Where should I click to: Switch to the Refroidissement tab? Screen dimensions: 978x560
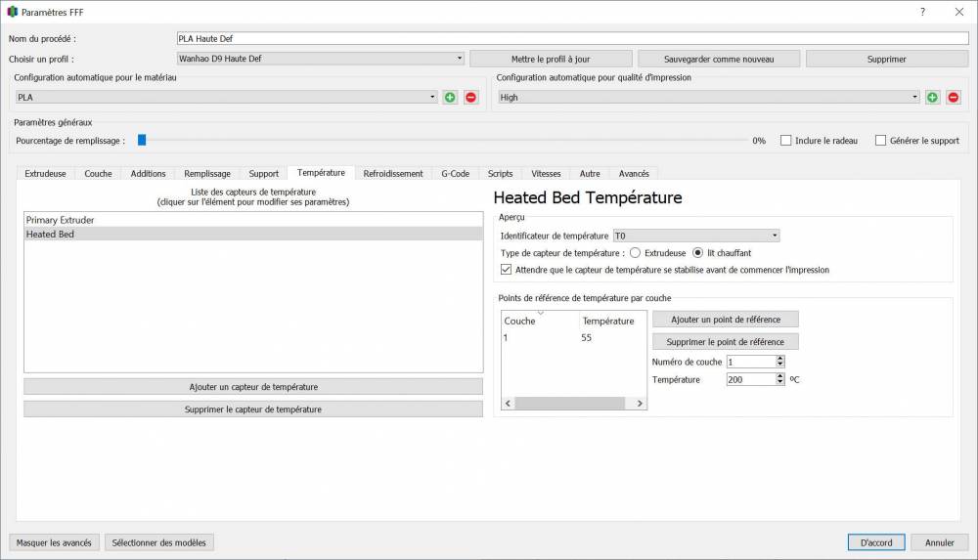pyautogui.click(x=393, y=173)
